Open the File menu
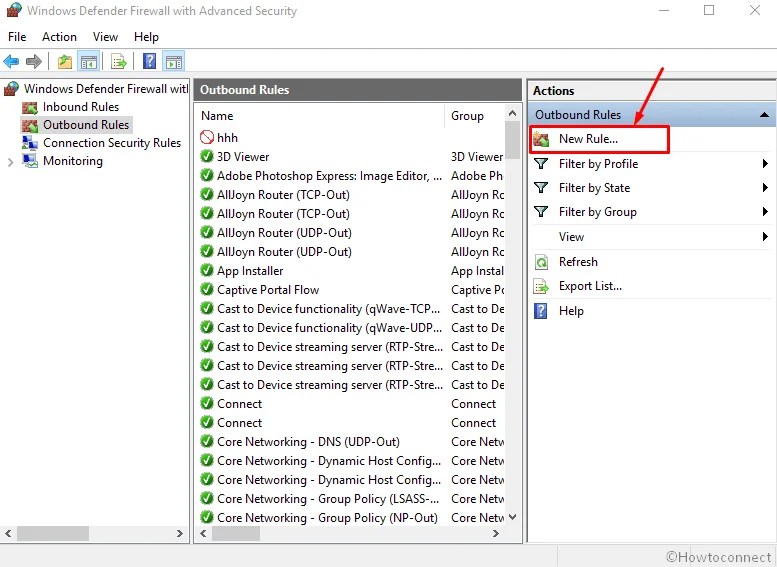The width and height of the screenshot is (777, 567). click(17, 37)
